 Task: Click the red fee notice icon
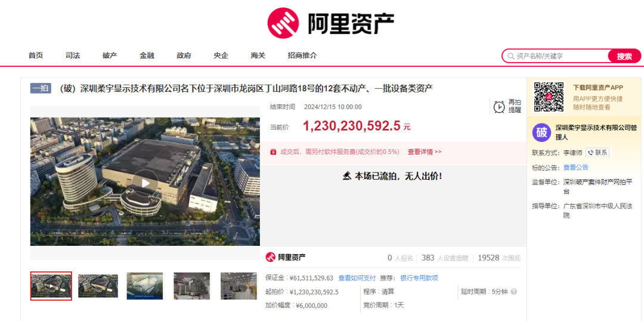(x=273, y=152)
